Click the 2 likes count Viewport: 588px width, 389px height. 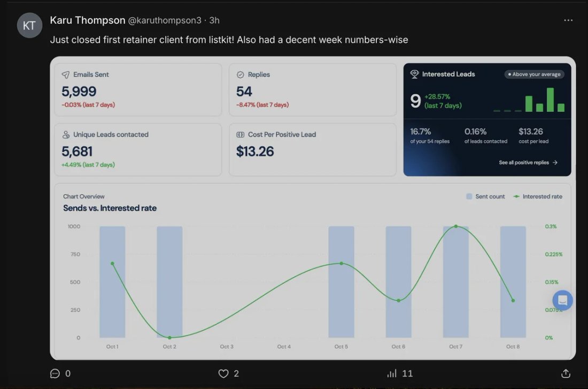(x=236, y=373)
